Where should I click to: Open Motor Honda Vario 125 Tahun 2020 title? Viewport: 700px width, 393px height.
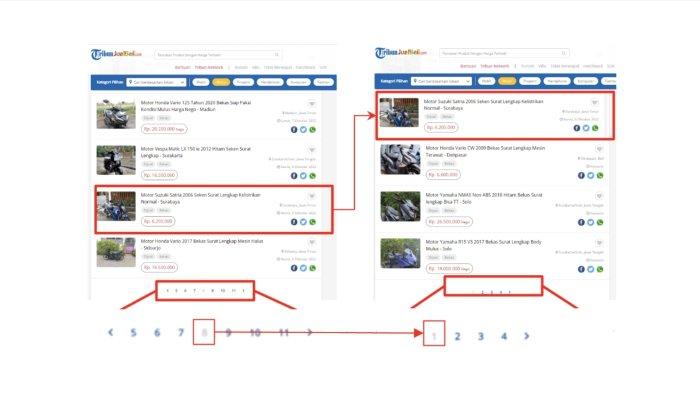pyautogui.click(x=196, y=106)
